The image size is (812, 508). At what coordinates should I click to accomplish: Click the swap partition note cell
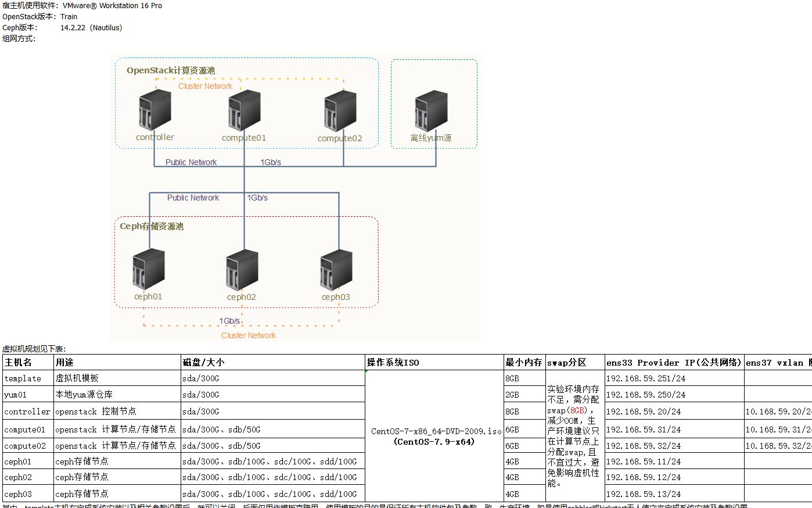pyautogui.click(x=575, y=436)
